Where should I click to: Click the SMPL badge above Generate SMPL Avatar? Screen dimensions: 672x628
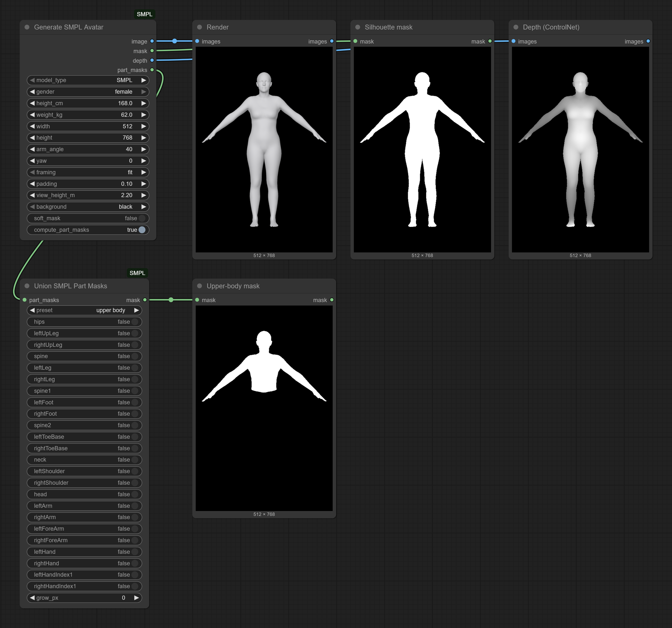pos(145,14)
